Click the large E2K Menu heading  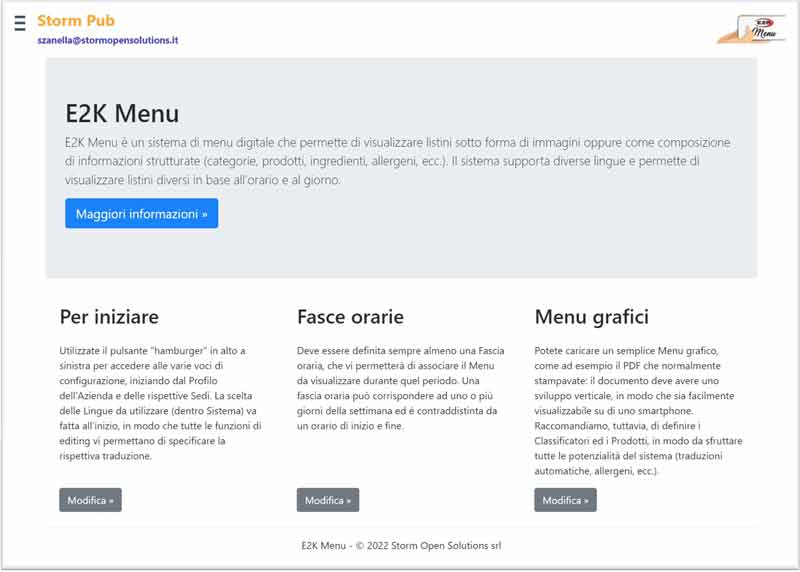122,113
